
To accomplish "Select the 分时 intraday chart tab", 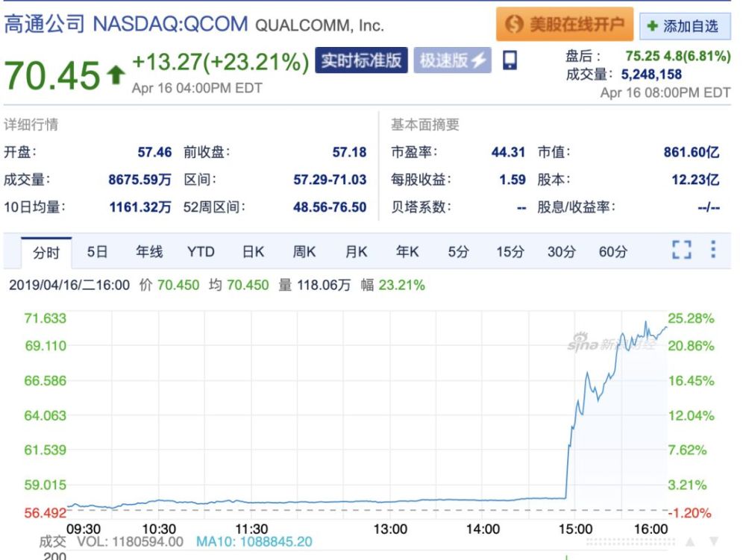I will [x=46, y=253].
